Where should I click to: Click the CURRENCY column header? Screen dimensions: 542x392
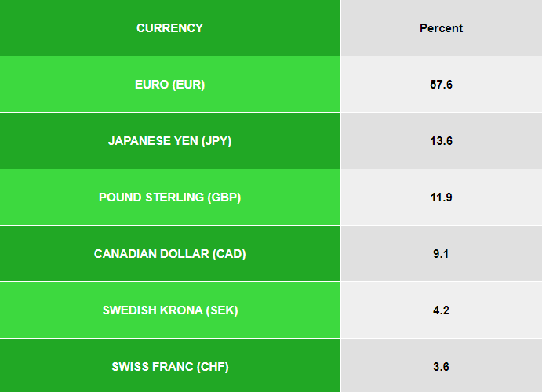pyautogui.click(x=169, y=27)
